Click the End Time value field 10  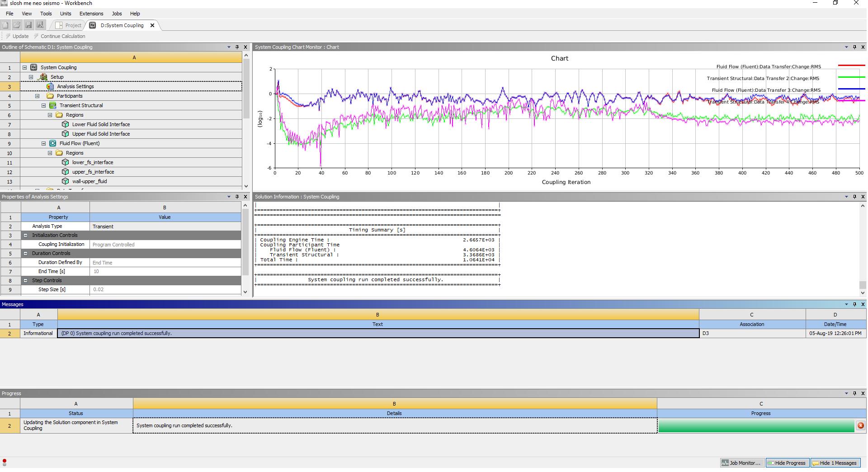pos(165,271)
